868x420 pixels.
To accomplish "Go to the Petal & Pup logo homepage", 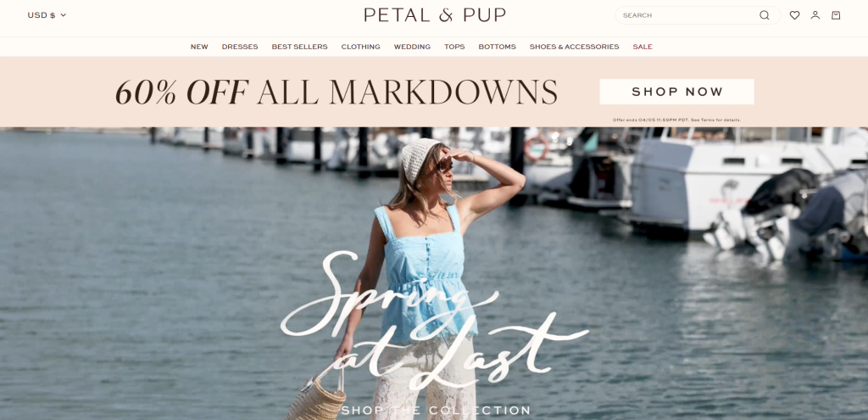I will pyautogui.click(x=435, y=15).
